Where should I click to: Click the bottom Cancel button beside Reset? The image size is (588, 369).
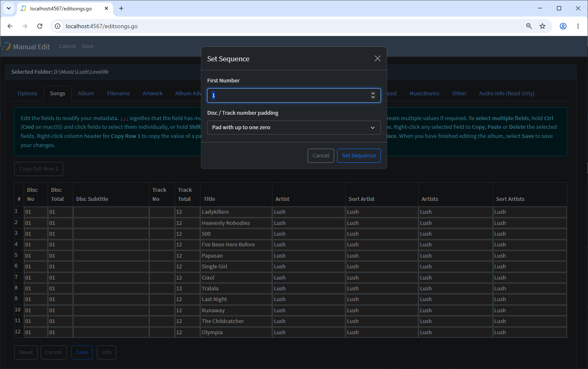[x=53, y=352]
